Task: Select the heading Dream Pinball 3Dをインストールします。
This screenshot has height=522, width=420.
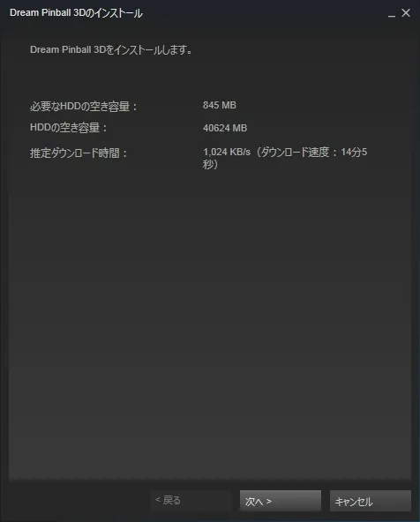Action: coord(111,50)
